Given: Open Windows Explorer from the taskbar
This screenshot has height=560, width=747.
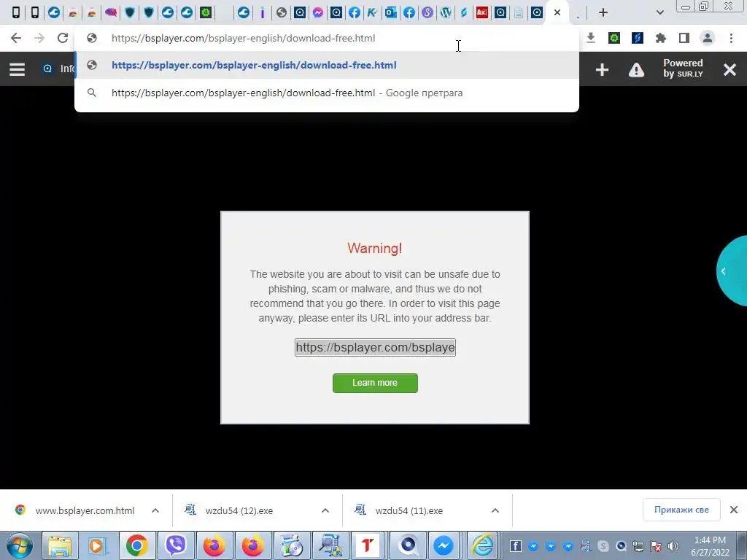Looking at the screenshot, I should pyautogui.click(x=60, y=545).
